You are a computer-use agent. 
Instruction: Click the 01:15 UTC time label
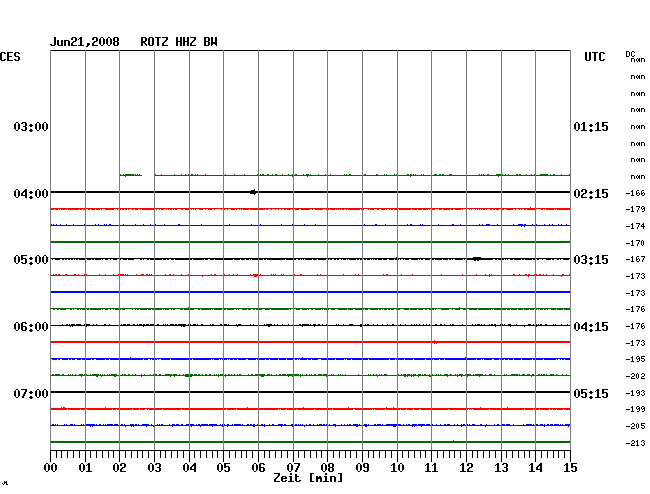[591, 127]
